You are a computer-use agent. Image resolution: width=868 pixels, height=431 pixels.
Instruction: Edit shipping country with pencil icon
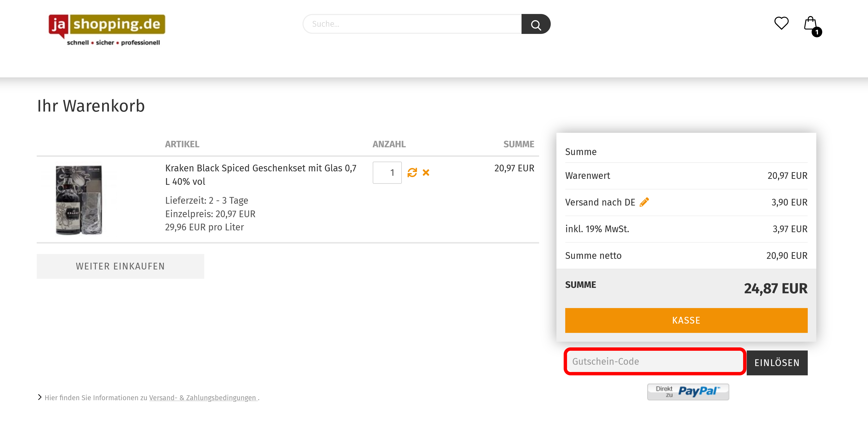click(644, 202)
